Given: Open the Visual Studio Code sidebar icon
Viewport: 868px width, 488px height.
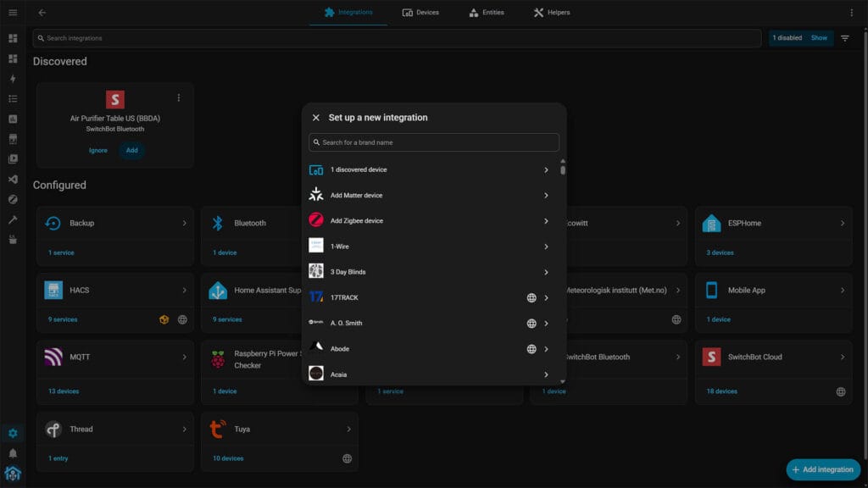Looking at the screenshot, I should (x=13, y=180).
